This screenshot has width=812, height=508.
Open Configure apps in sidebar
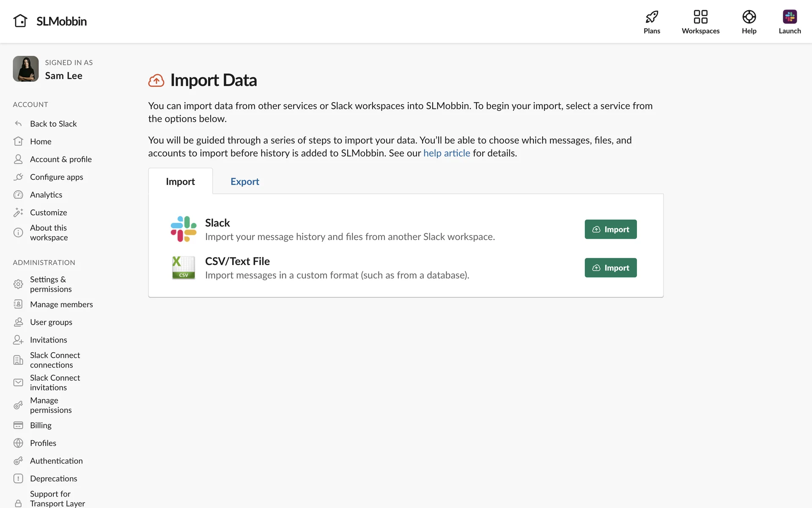point(56,177)
